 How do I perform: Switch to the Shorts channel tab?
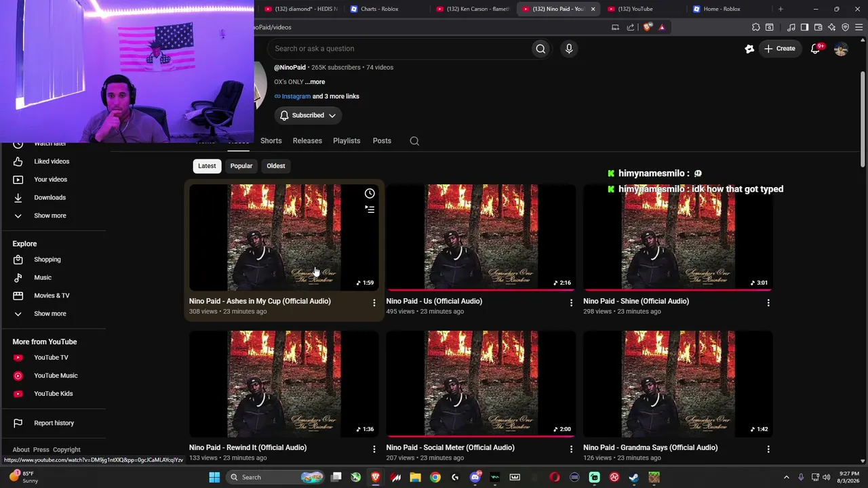pos(271,141)
